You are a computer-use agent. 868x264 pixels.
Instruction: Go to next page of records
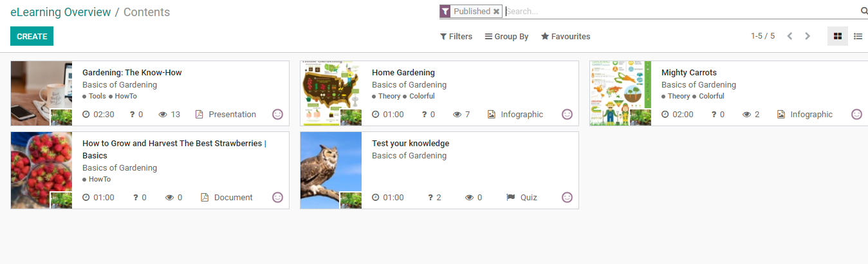click(x=808, y=36)
